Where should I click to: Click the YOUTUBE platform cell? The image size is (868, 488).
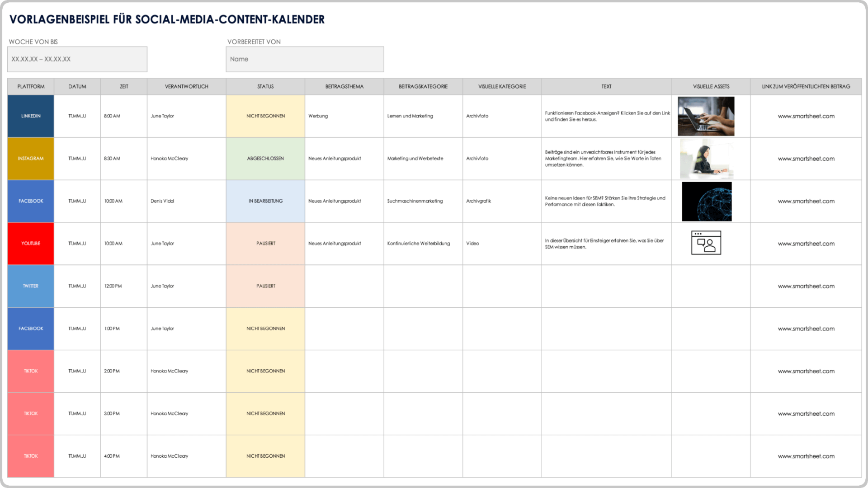click(x=31, y=244)
